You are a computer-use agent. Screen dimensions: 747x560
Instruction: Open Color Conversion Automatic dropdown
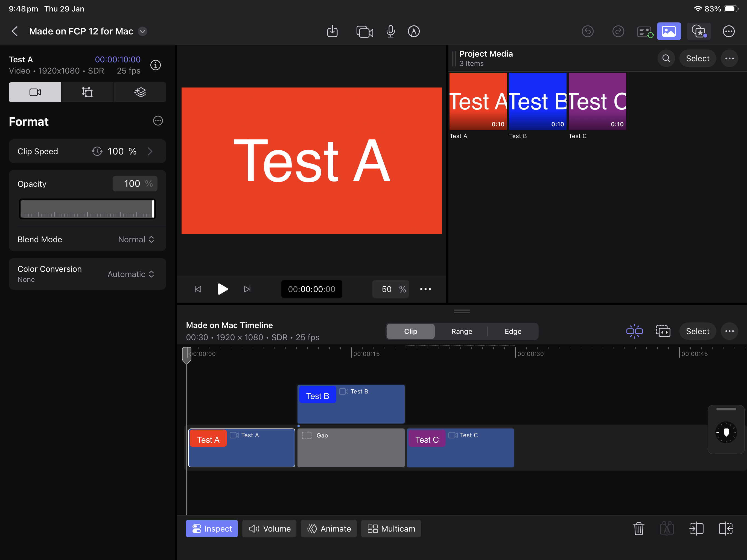point(131,274)
